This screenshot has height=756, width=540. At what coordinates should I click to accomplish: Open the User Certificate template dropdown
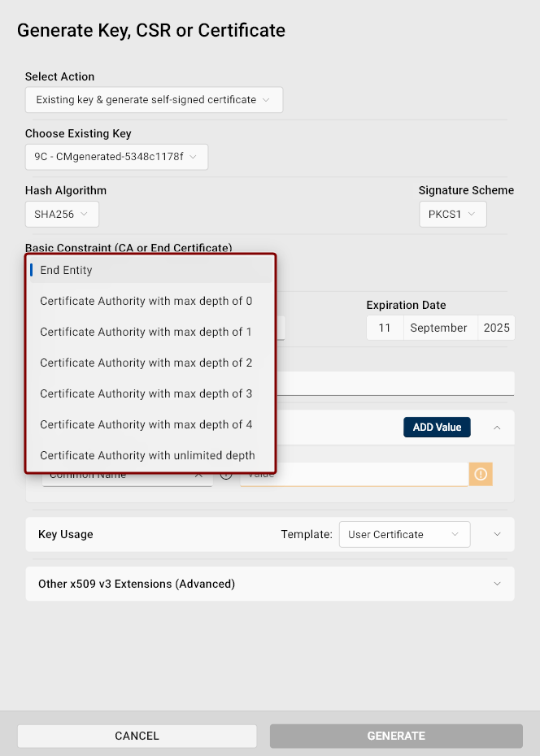tap(404, 534)
